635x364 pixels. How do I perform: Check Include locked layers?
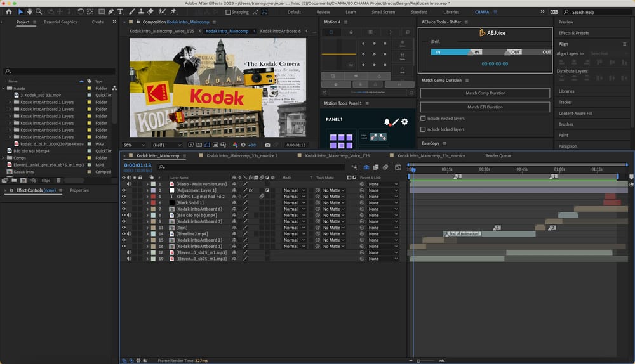(x=423, y=129)
